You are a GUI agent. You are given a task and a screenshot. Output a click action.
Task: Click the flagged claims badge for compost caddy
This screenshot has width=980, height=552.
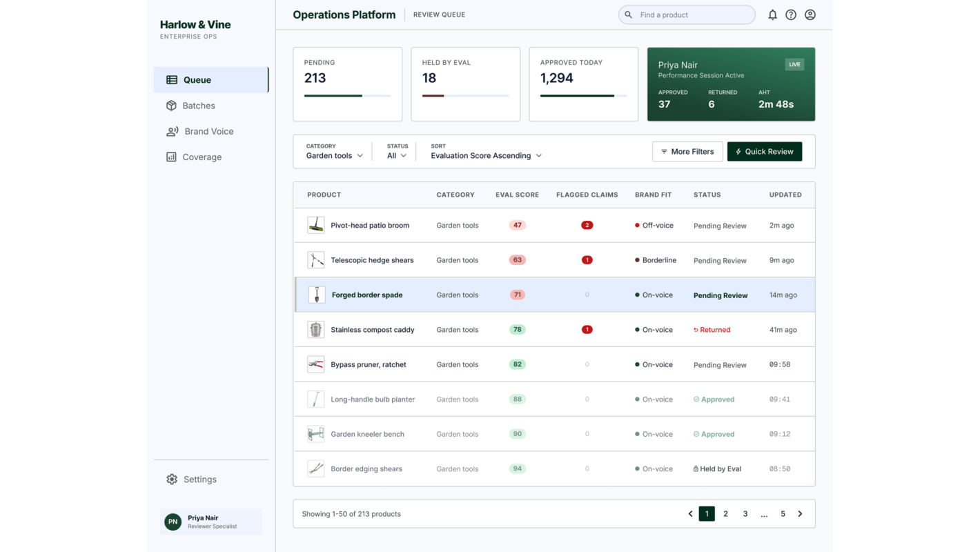tap(587, 330)
